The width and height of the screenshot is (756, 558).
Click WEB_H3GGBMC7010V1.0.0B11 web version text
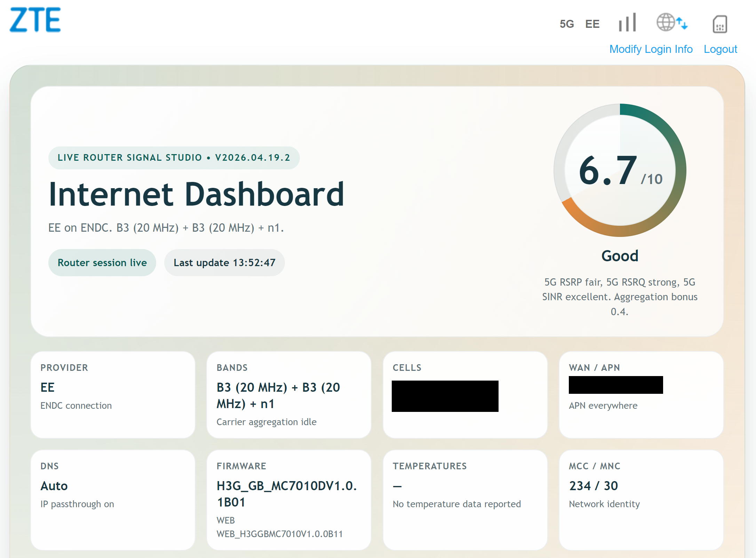(280, 534)
